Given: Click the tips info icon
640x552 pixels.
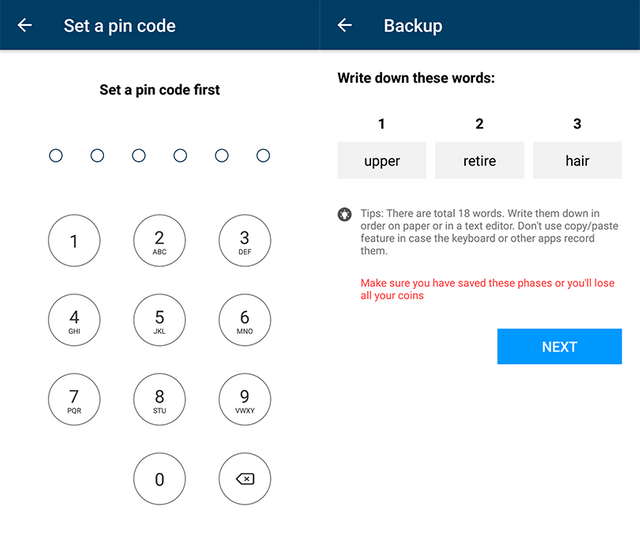Looking at the screenshot, I should tap(345, 214).
